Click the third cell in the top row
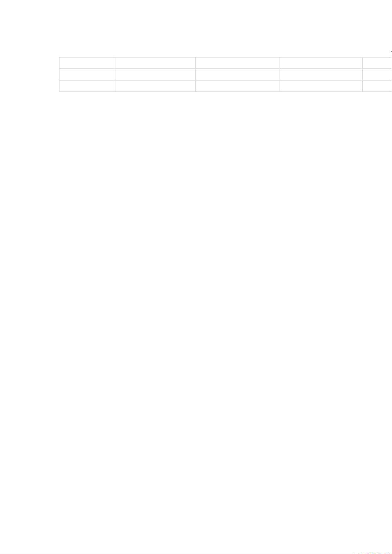 coord(237,63)
